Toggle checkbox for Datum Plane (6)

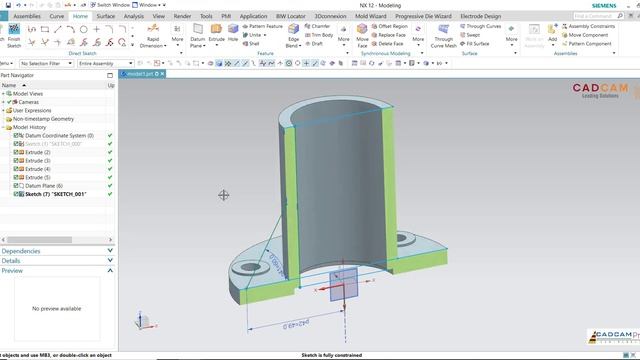click(16, 186)
